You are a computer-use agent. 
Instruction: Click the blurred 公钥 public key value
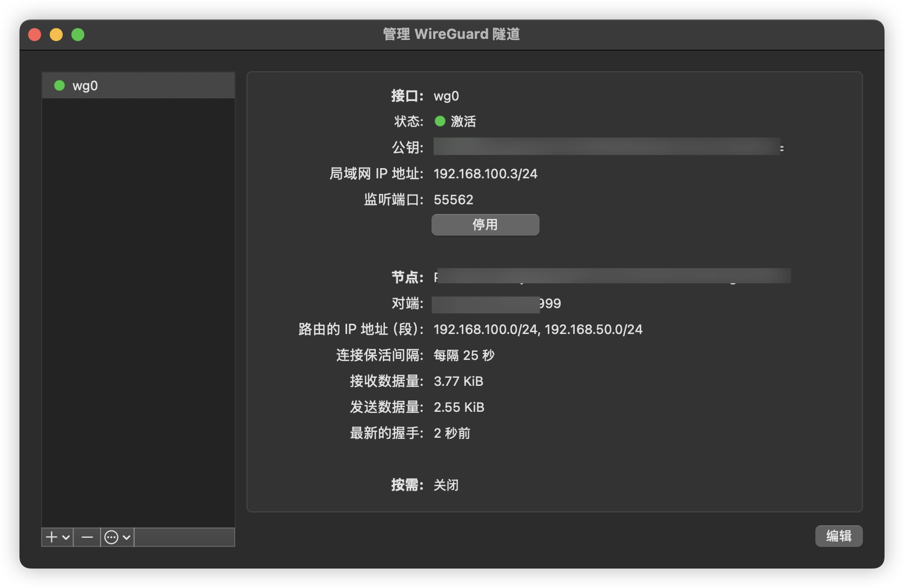click(607, 147)
